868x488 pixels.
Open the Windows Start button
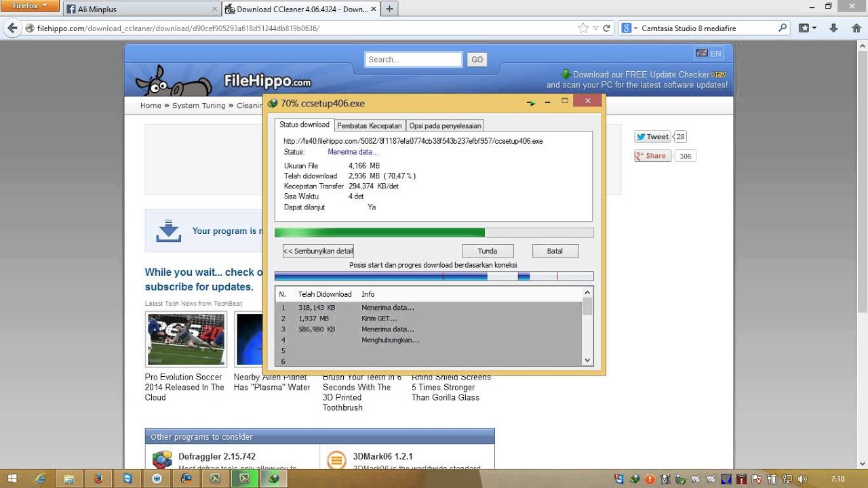coord(12,479)
